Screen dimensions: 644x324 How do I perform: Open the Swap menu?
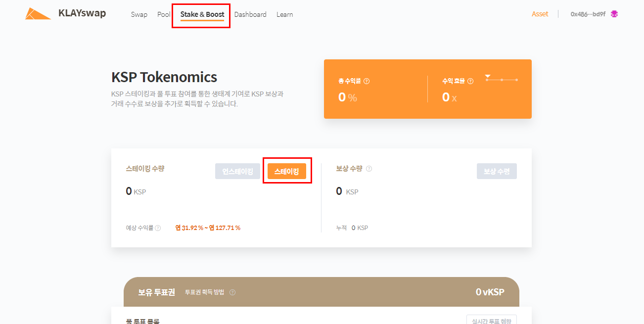(139, 14)
